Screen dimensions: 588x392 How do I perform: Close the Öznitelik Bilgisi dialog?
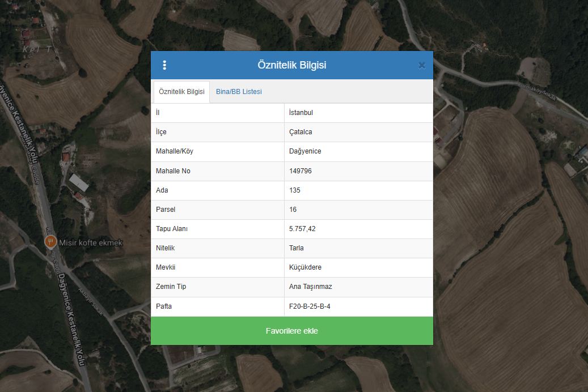click(421, 65)
